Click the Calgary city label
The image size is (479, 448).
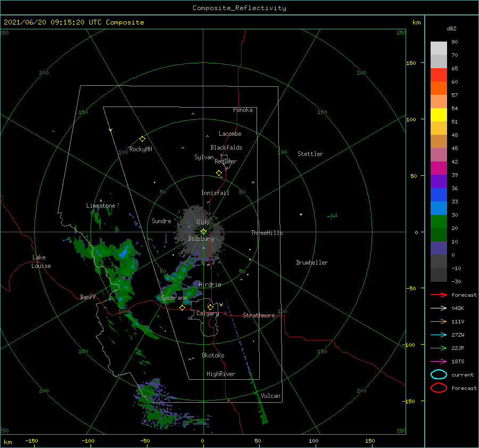click(x=208, y=313)
